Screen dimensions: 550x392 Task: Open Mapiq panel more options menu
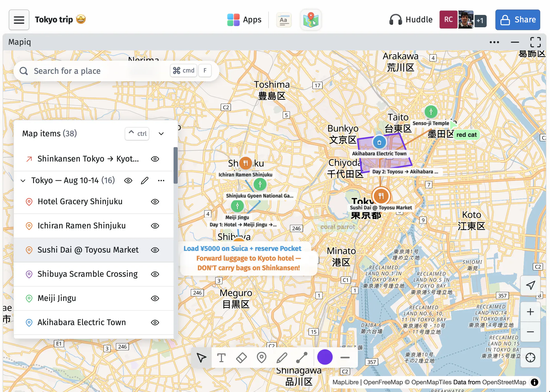point(494,42)
